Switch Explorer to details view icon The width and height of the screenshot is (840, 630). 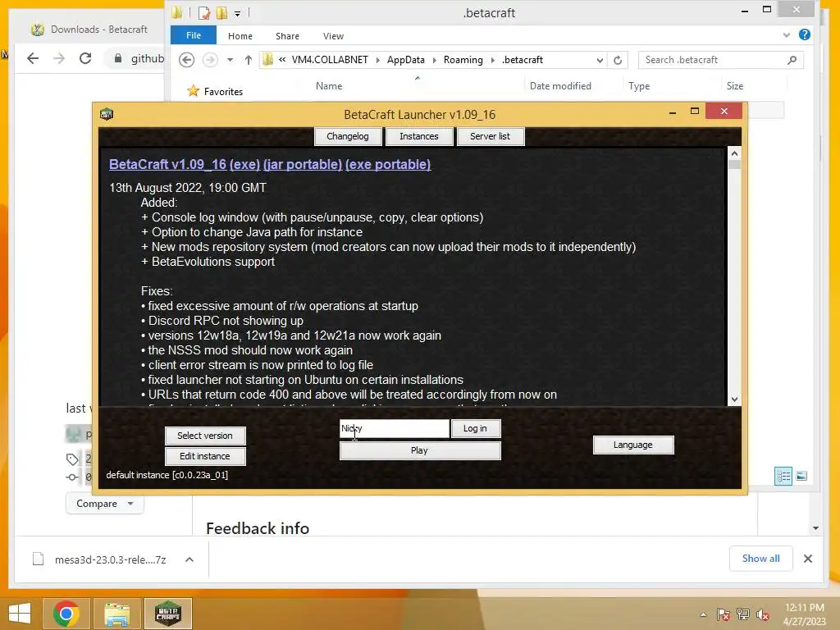pos(783,476)
